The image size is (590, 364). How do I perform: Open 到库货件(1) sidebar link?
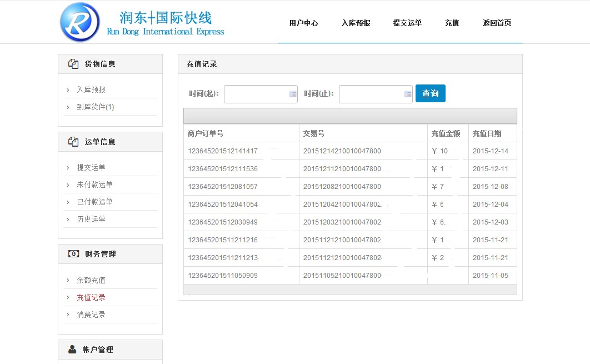(x=95, y=107)
